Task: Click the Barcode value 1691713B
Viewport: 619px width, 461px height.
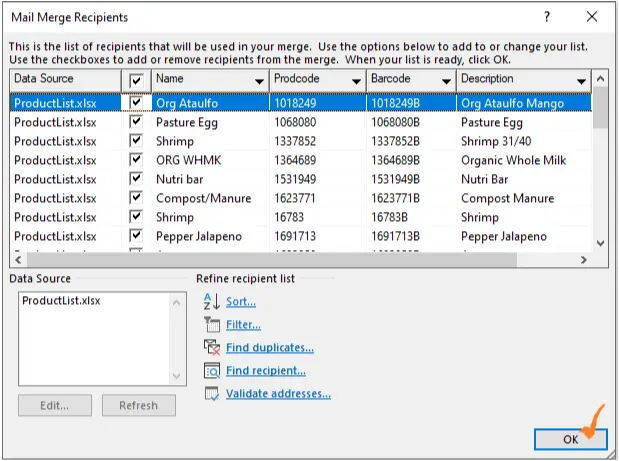Action: pyautogui.click(x=395, y=236)
